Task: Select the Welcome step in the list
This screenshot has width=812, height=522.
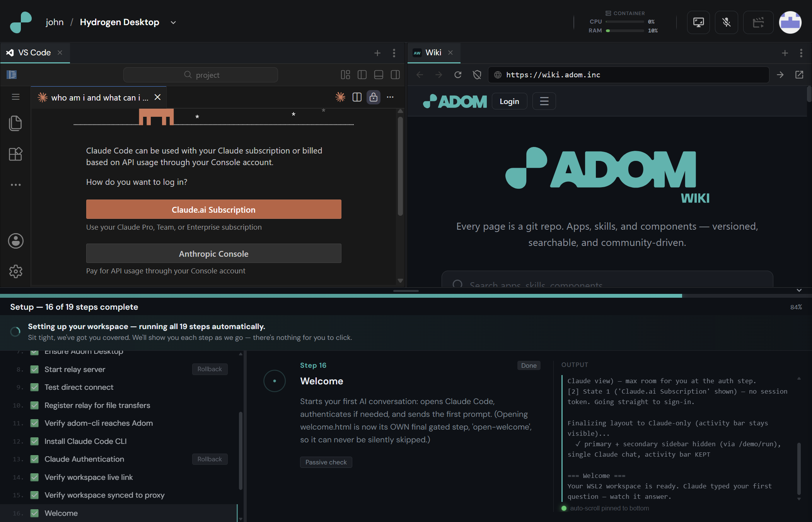Action: click(118, 513)
